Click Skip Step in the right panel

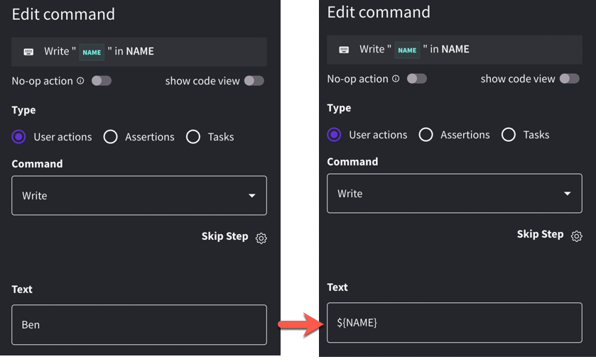click(x=540, y=234)
